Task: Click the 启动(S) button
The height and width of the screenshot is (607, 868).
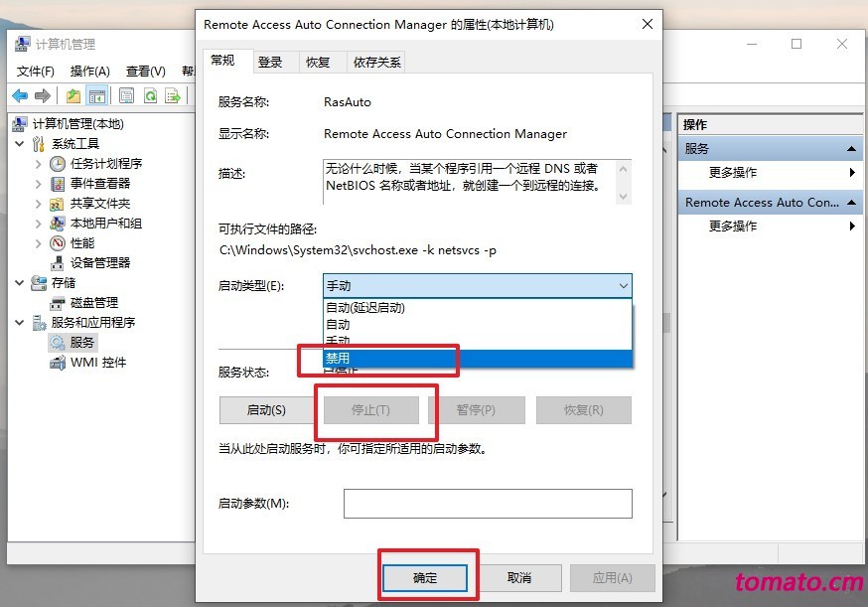Action: pos(266,410)
